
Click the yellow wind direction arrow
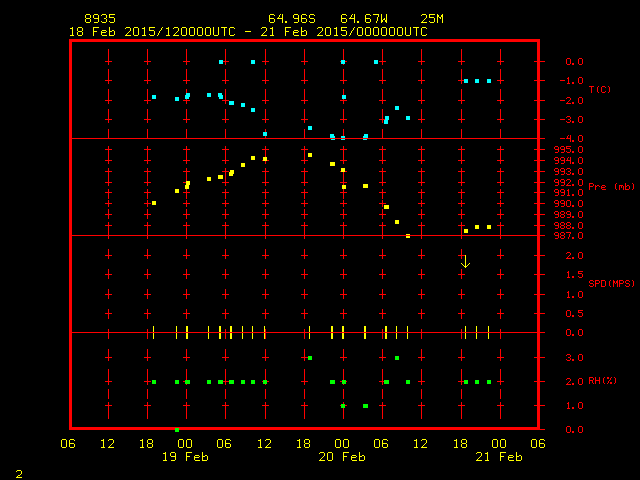click(465, 262)
